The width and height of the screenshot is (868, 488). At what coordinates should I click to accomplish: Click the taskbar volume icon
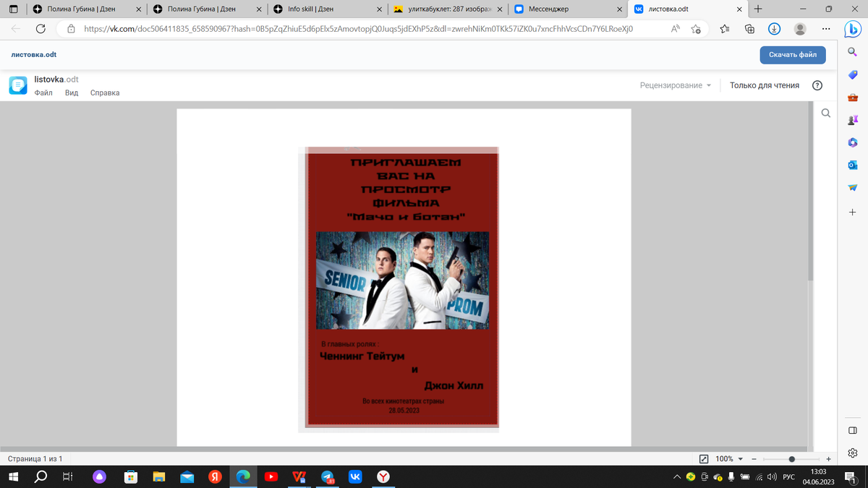pos(772,476)
